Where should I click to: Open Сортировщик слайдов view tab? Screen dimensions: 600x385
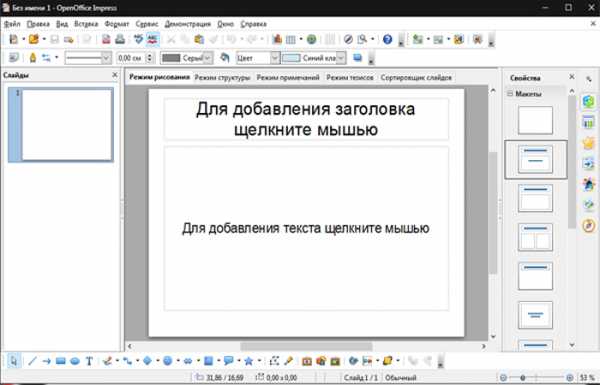416,78
